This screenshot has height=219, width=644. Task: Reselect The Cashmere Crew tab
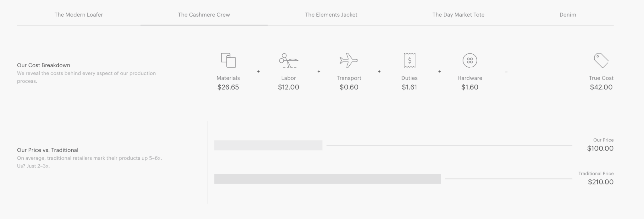(204, 14)
